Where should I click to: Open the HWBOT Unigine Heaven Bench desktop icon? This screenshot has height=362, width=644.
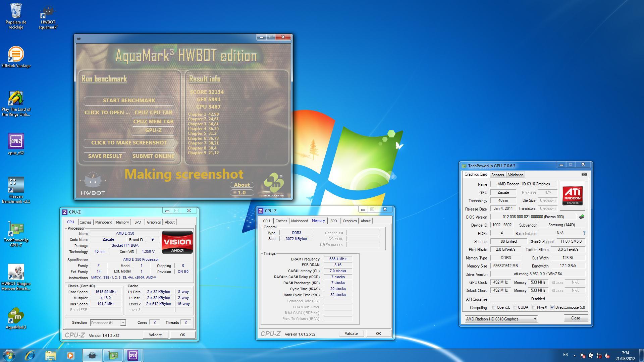[x=16, y=277]
